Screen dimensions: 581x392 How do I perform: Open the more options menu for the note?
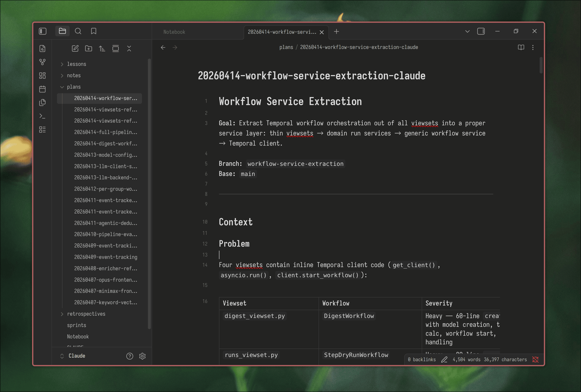(533, 47)
